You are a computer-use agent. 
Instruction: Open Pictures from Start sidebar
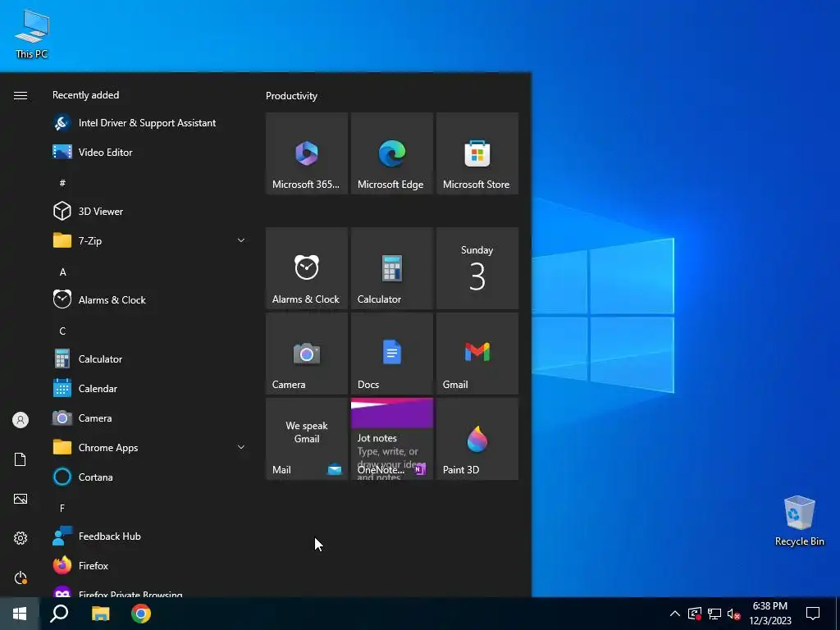coord(21,499)
